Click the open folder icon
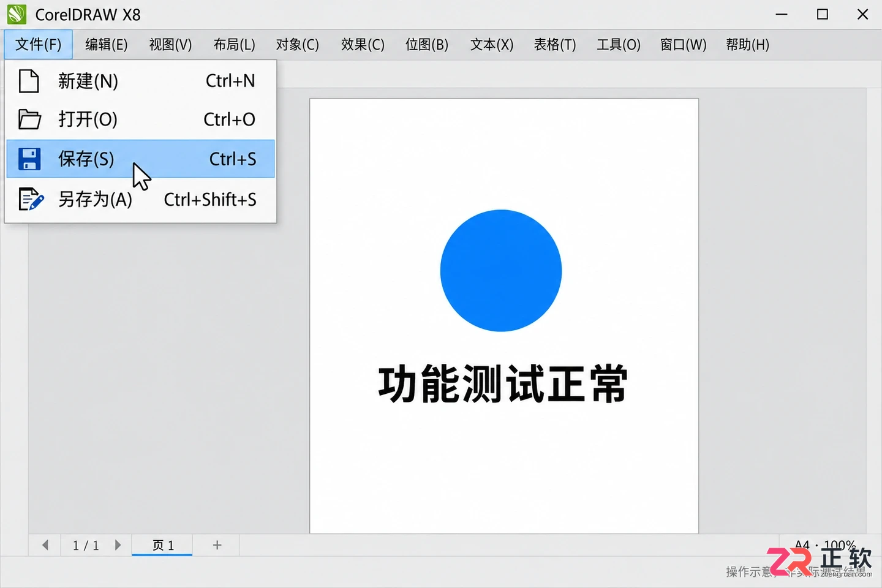The height and width of the screenshot is (588, 882). click(x=29, y=119)
